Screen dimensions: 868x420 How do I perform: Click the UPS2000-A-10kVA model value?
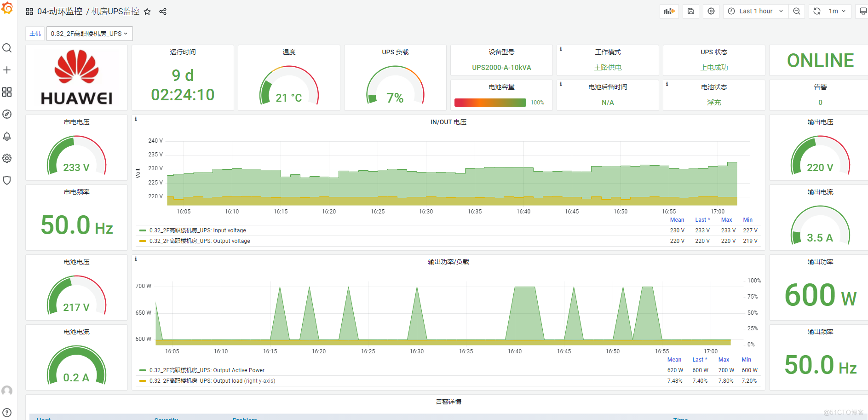pos(501,68)
